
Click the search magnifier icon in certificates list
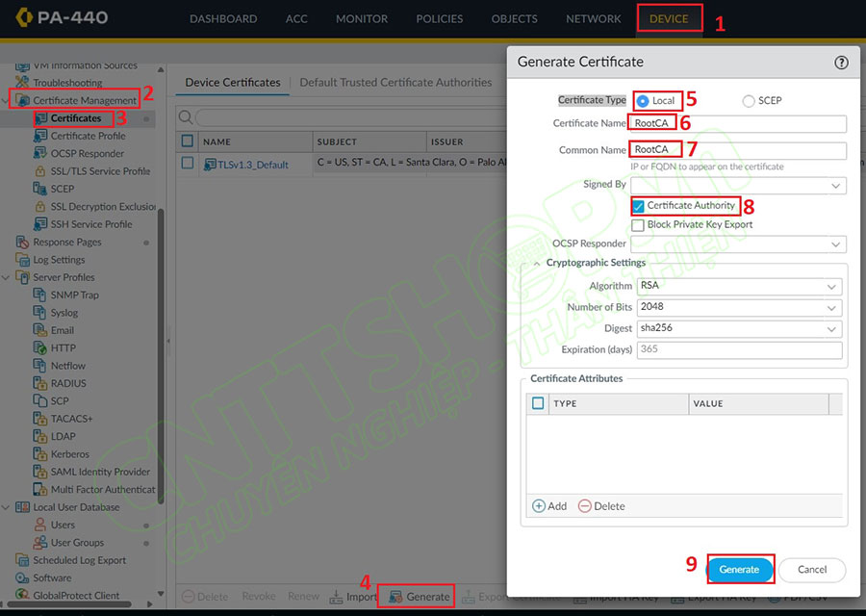(186, 117)
